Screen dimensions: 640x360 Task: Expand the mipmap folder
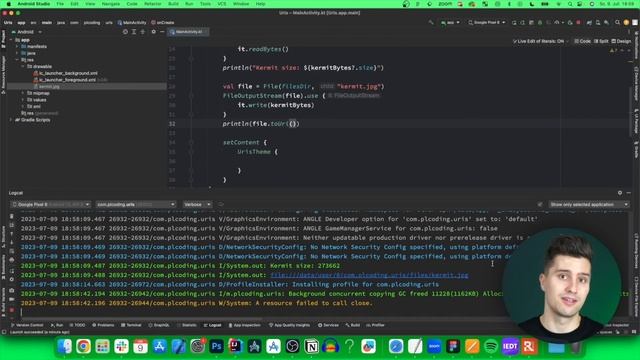point(23,93)
